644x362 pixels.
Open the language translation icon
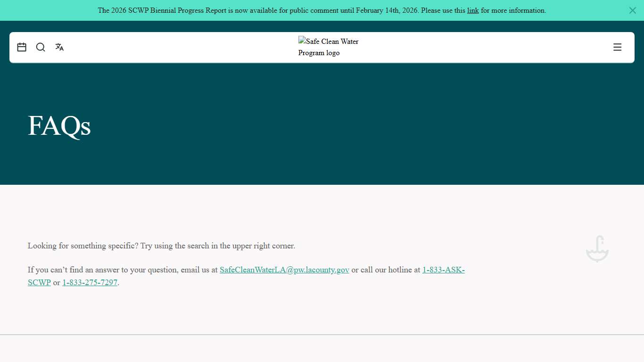[x=59, y=47]
